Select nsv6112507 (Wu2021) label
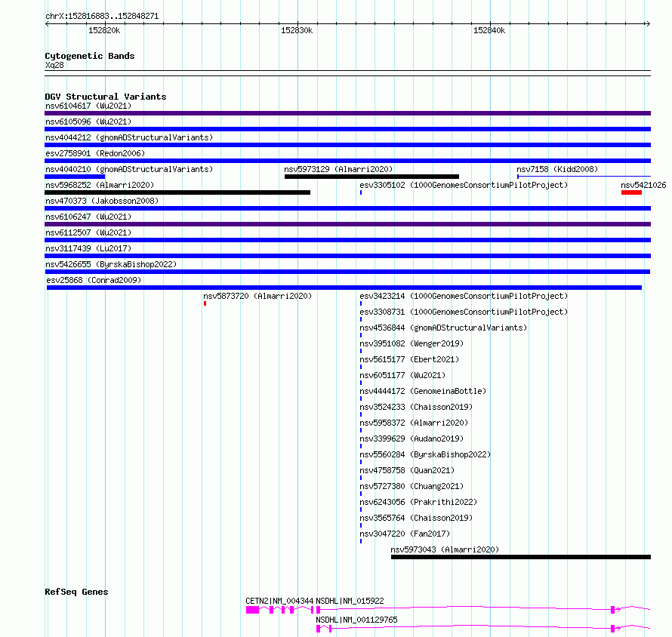 click(x=88, y=232)
